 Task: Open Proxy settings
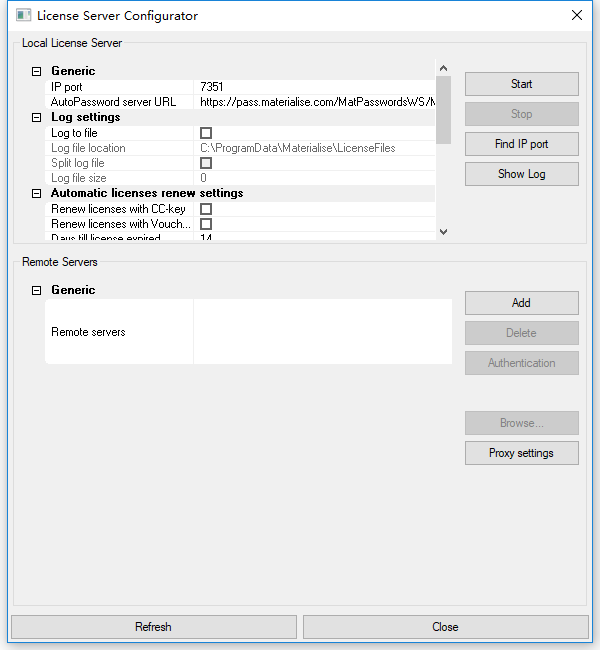click(x=522, y=453)
